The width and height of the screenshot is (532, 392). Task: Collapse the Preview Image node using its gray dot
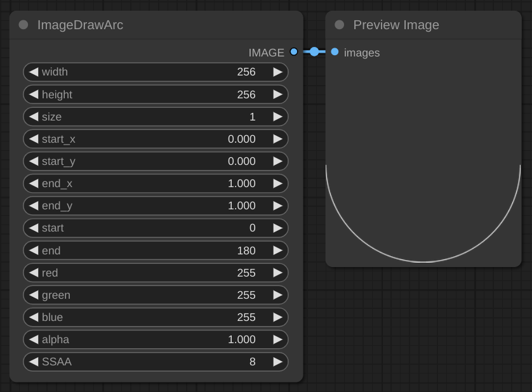(340, 25)
